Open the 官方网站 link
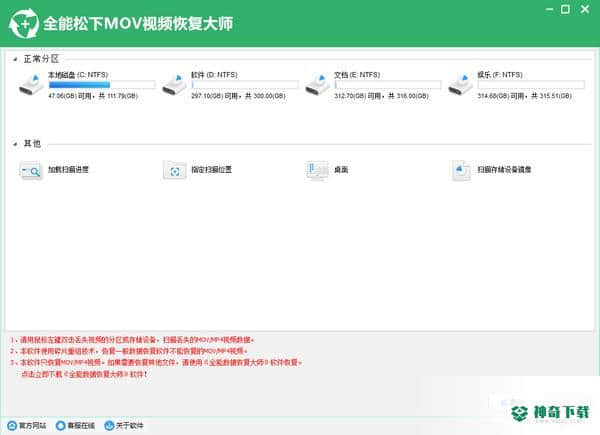Screen dimensions: 600x435 [33, 425]
